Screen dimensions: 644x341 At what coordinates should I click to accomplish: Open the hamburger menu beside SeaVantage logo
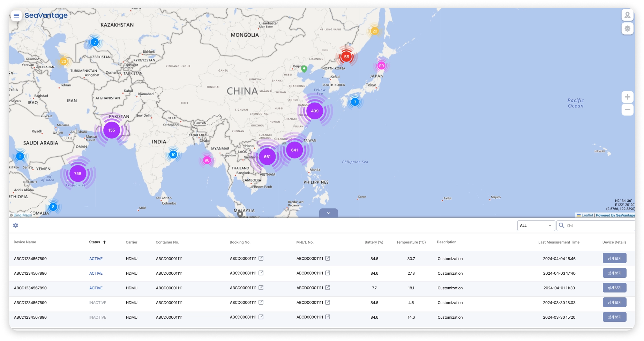tap(16, 16)
